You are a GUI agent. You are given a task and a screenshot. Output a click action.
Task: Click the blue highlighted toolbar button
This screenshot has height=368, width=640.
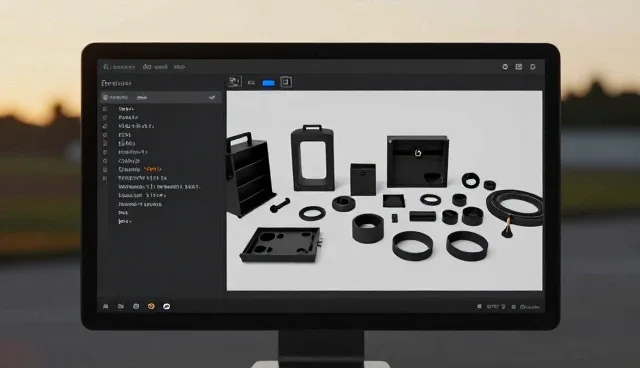[x=268, y=83]
